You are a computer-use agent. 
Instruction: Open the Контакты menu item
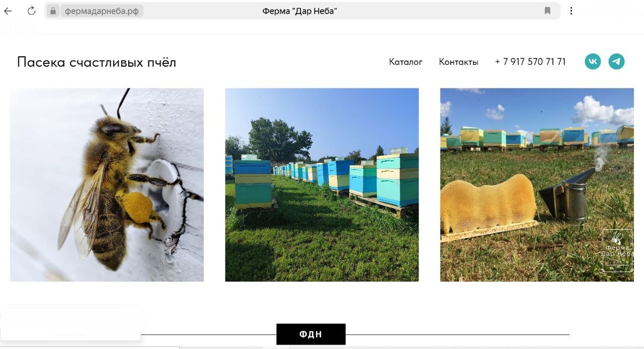tap(458, 62)
